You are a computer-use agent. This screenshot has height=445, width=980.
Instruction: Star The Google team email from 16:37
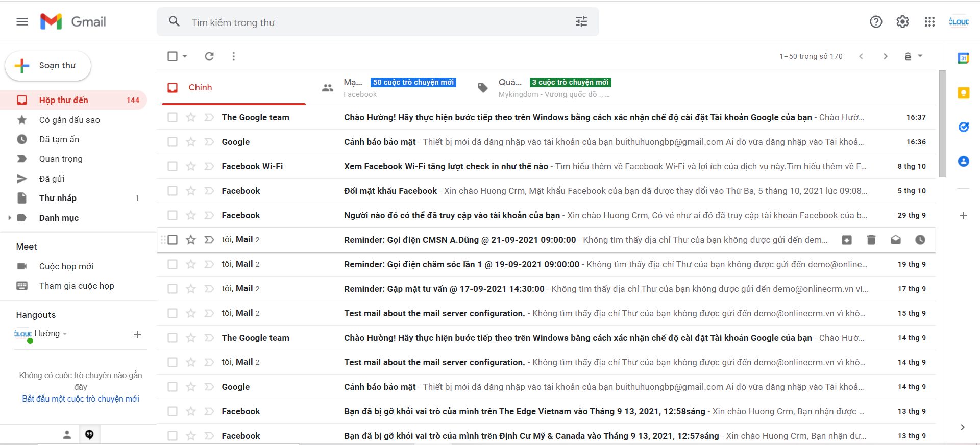coord(191,117)
